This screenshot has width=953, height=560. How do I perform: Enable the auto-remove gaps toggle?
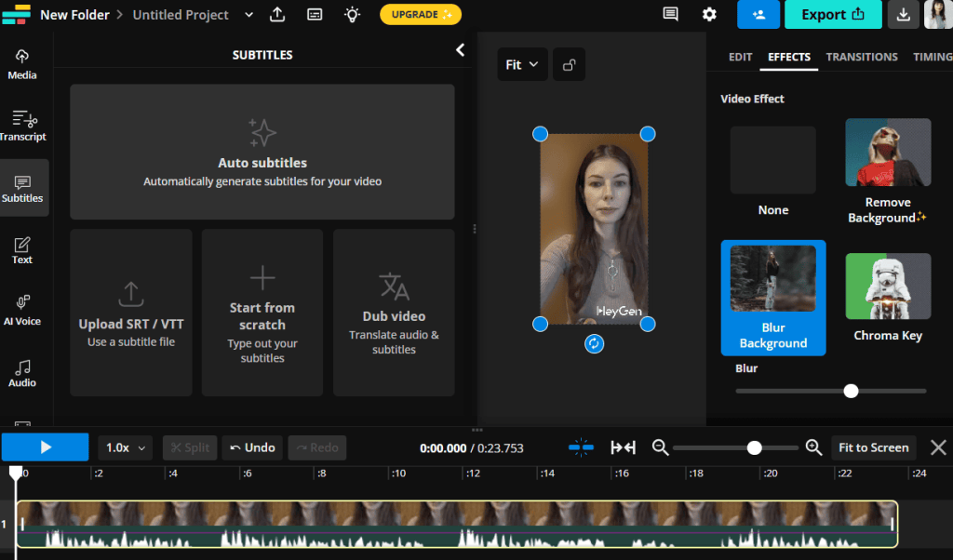(x=623, y=447)
